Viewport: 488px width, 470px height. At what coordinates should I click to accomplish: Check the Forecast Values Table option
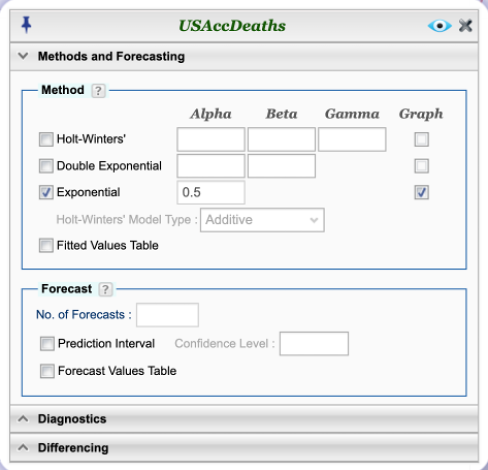47,371
